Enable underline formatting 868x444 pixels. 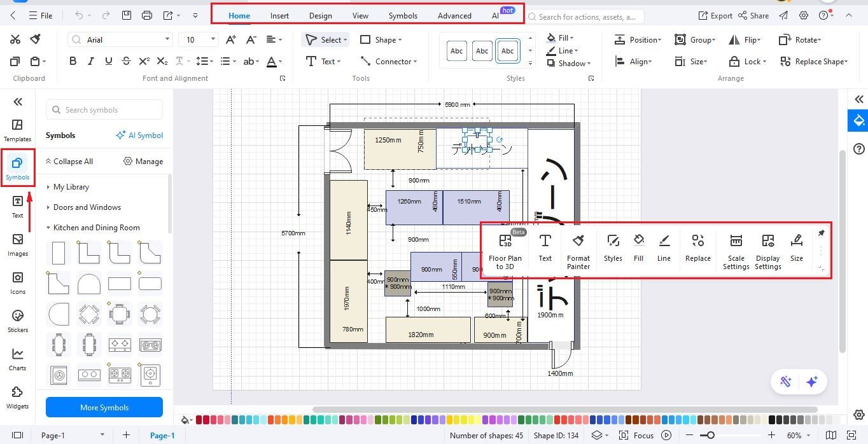click(x=108, y=61)
